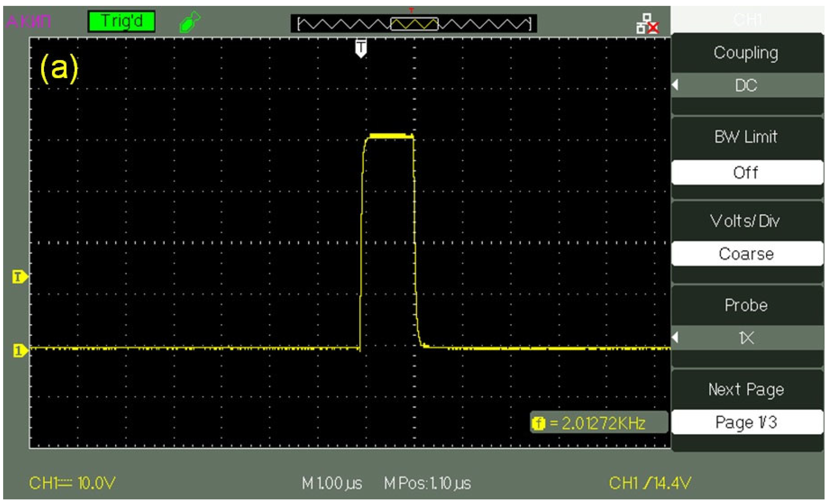
Task: Open the Coupling DC selector arrow
Action: tap(675, 85)
